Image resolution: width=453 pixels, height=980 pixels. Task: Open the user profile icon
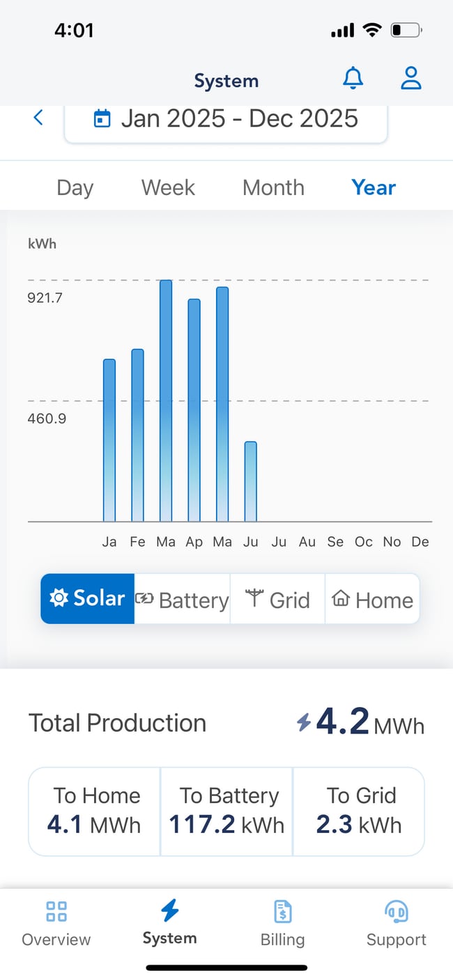[411, 79]
